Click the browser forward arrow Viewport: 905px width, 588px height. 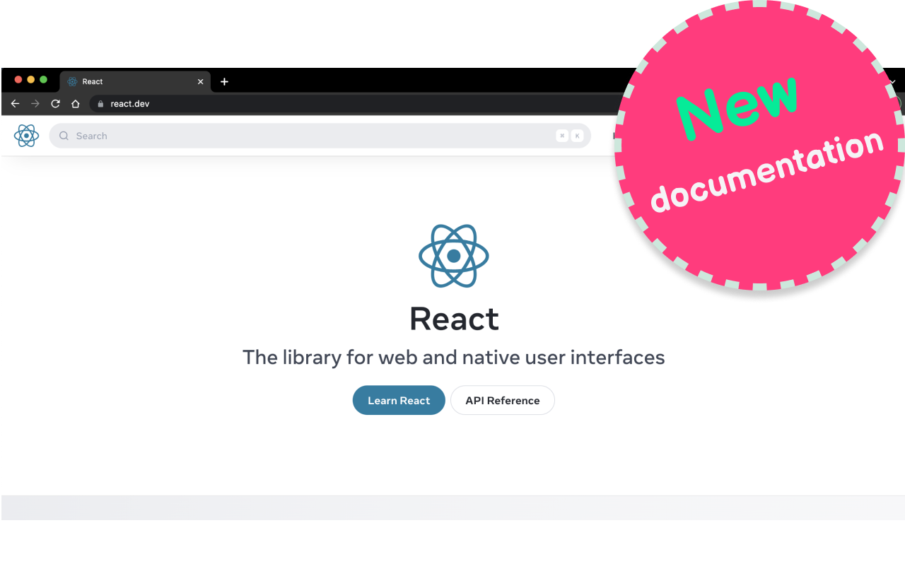35,104
